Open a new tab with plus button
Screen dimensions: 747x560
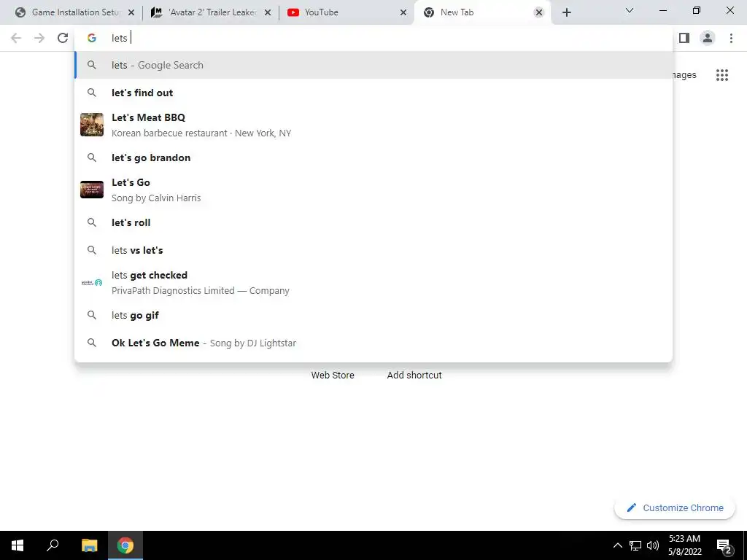[566, 12]
